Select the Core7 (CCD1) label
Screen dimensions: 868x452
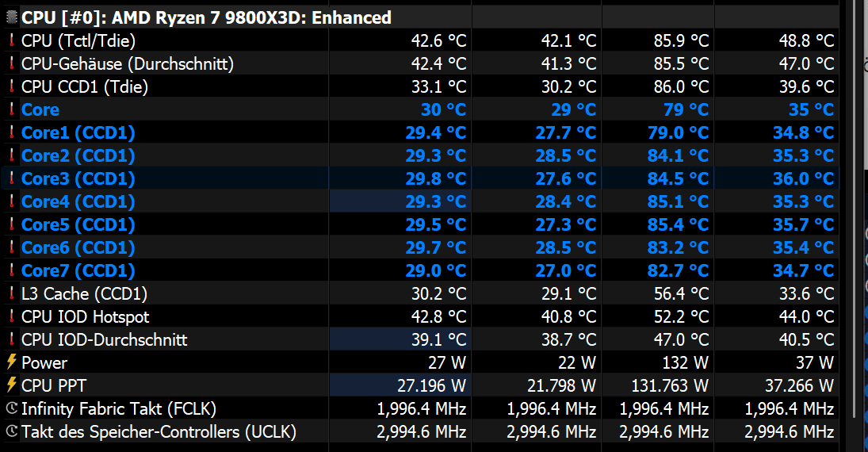tap(78, 271)
